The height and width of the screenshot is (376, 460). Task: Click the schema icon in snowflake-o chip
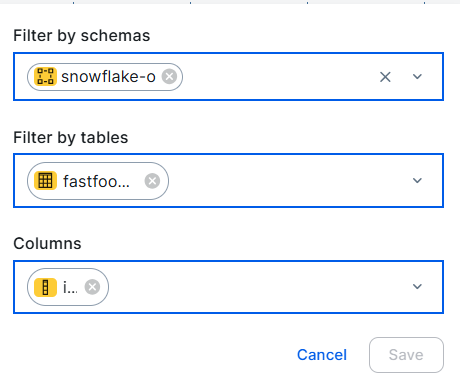tap(45, 77)
